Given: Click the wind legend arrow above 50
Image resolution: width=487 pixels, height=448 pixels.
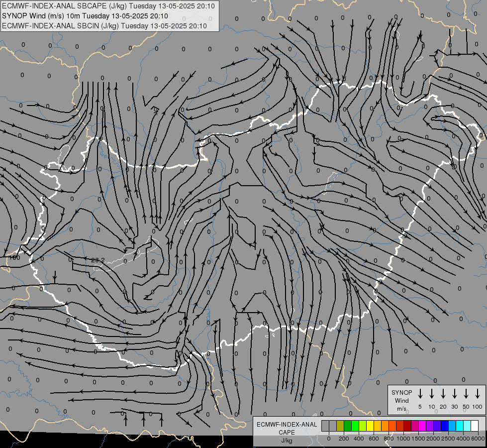Looking at the screenshot, I should (x=466, y=394).
